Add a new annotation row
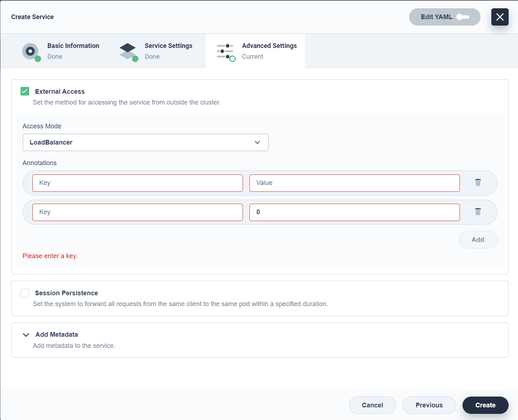Viewport: 518px width, 420px height. (478, 239)
